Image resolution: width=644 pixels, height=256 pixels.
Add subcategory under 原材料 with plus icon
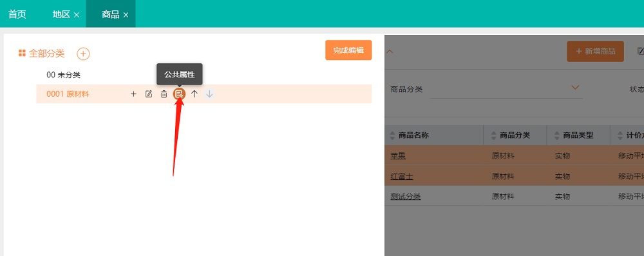pos(133,94)
